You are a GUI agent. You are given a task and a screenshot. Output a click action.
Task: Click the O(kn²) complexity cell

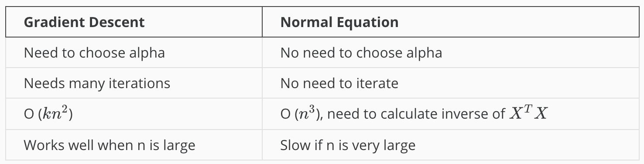point(134,114)
